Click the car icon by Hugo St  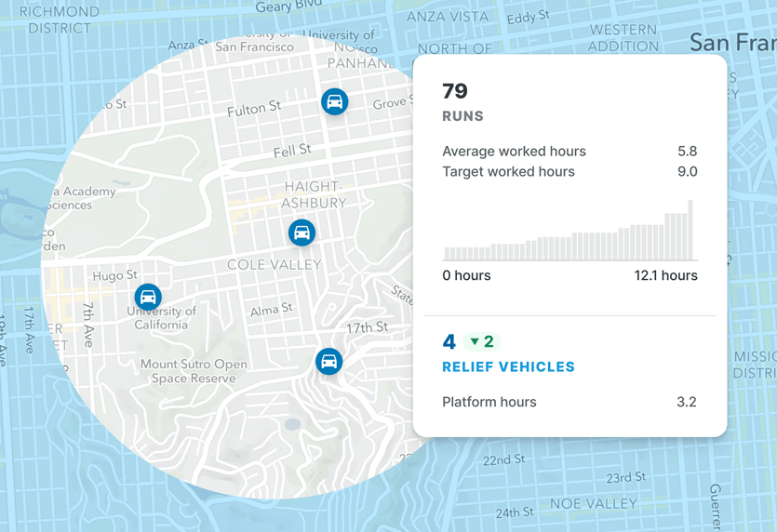[148, 298]
